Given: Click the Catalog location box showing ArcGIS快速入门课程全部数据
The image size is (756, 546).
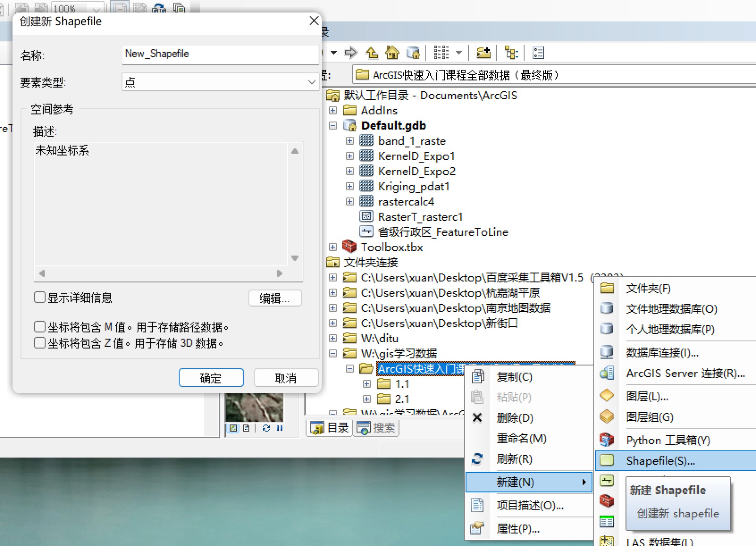Looking at the screenshot, I should [554, 75].
